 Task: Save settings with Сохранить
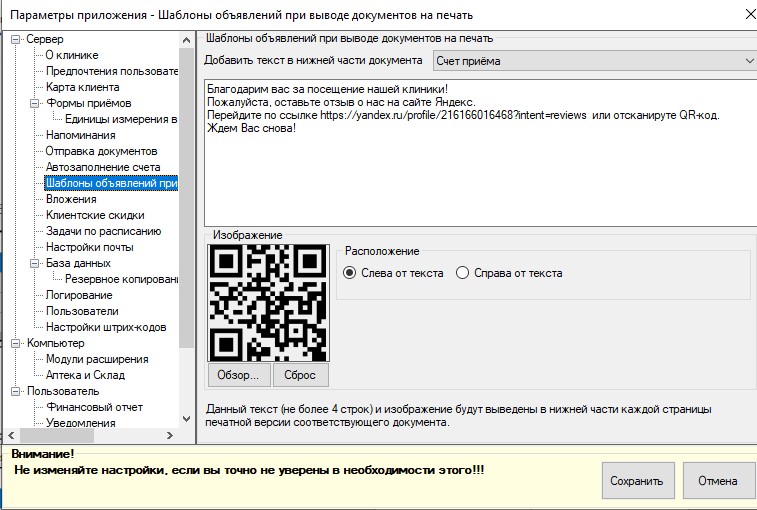pyautogui.click(x=637, y=481)
